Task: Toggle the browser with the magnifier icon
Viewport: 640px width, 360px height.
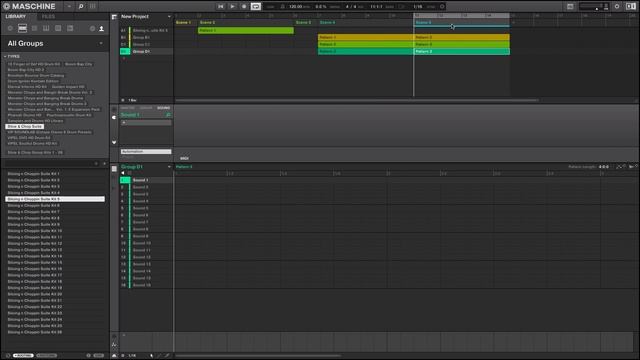Action: 81,6
